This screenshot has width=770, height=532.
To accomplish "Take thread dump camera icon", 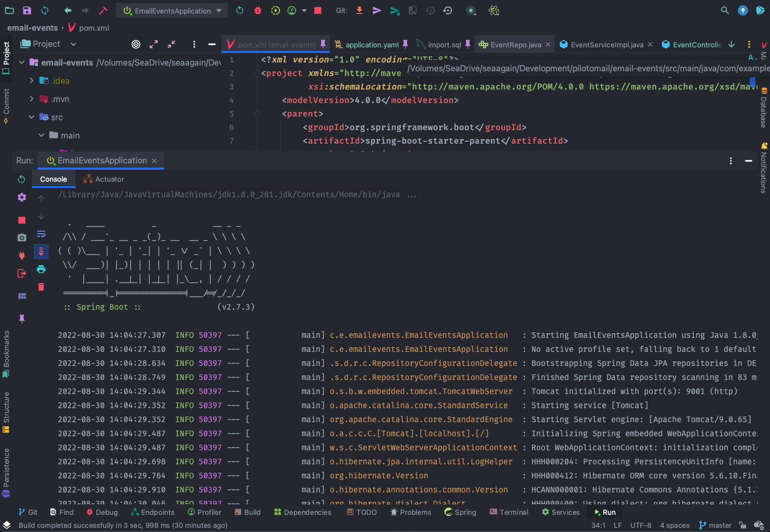I will point(21,237).
